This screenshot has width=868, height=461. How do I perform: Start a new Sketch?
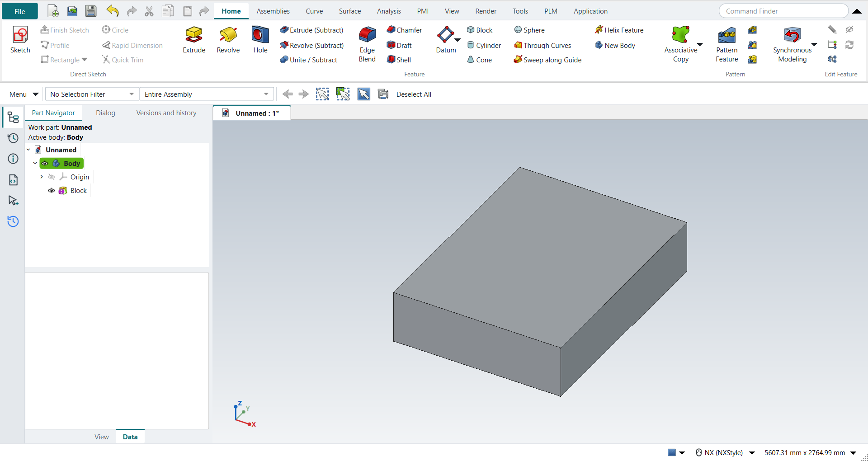click(20, 40)
